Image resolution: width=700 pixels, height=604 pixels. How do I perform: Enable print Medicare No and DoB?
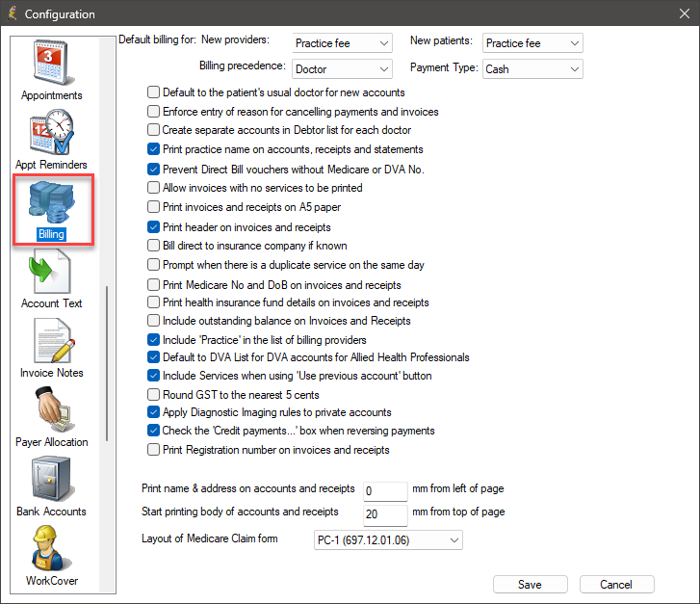click(153, 284)
